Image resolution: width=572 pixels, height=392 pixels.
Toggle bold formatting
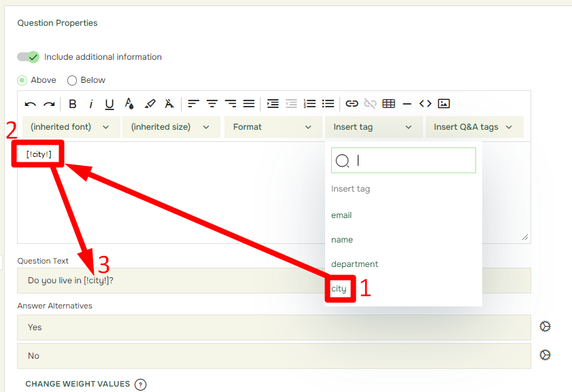point(73,104)
